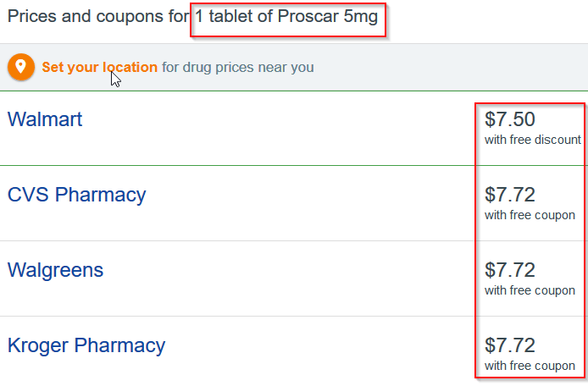The image size is (588, 386).
Task: Click the orange location pin icon
Action: pos(21,68)
